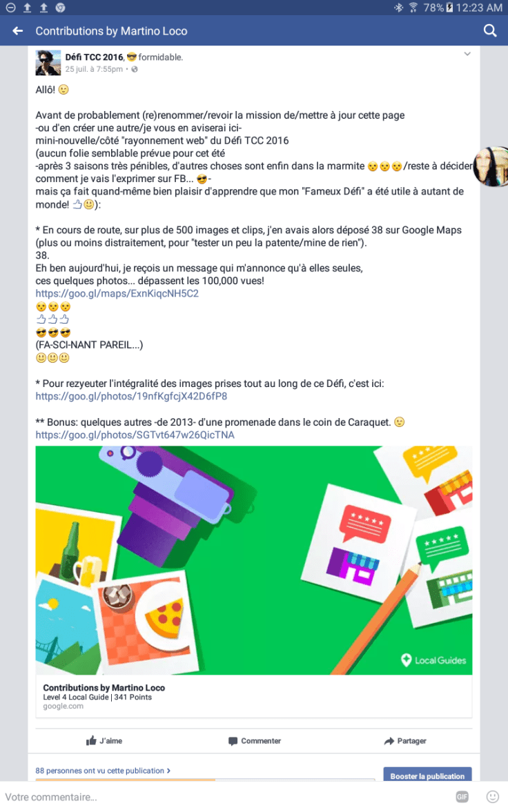Image resolution: width=508 pixels, height=812 pixels.
Task: Open the goo.gl/maps/ExnKiqcNH5C2 link
Action: click(x=117, y=294)
